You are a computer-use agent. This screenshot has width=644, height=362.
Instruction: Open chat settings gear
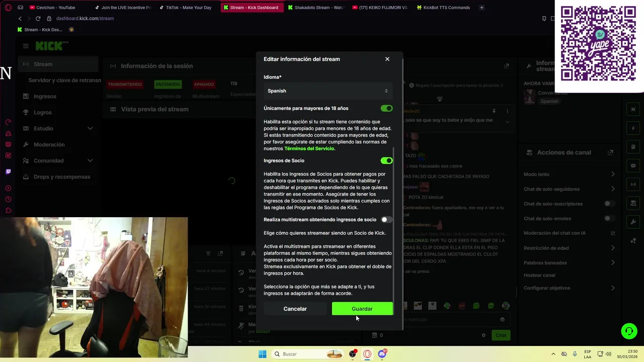(x=484, y=335)
